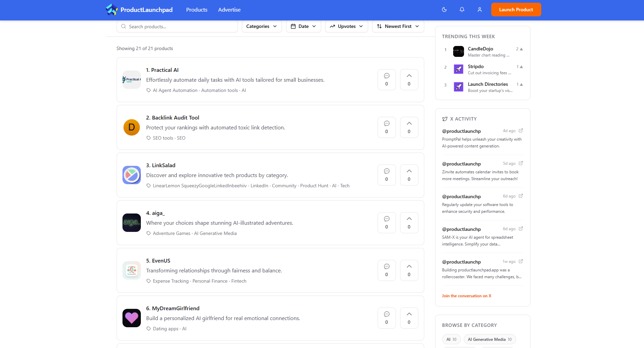The height and width of the screenshot is (348, 644).
Task: Open notifications via the bell icon
Action: point(462,10)
